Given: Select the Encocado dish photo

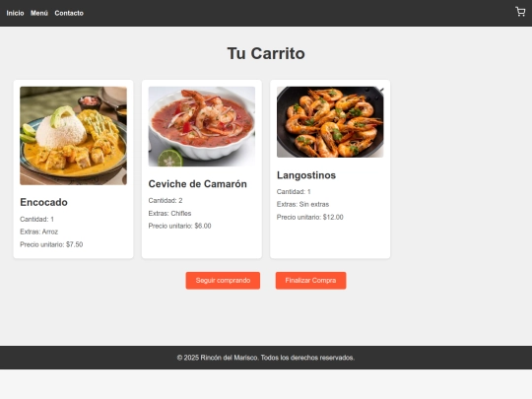Looking at the screenshot, I should point(73,136).
